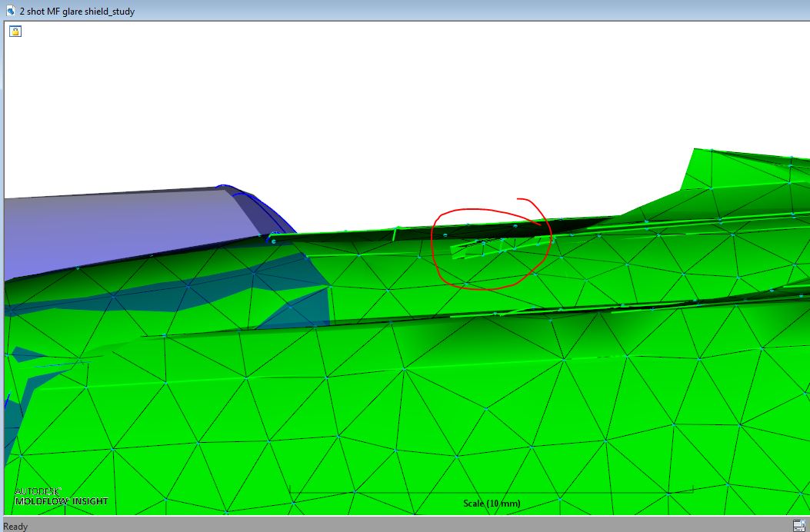Click the status bar at the bottom
Screen dimensions: 810x532
[x=385, y=524]
